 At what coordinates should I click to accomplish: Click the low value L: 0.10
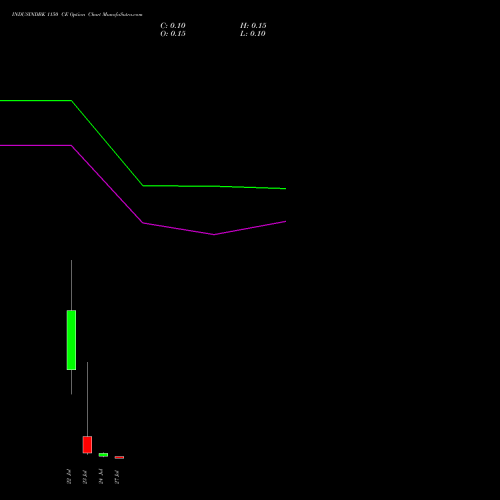pos(253,34)
